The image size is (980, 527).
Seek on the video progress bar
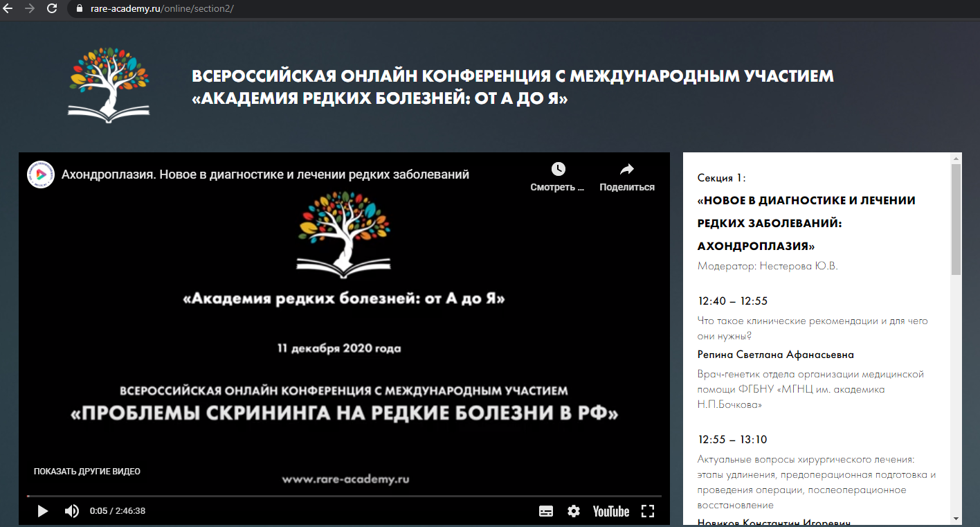pos(344,496)
